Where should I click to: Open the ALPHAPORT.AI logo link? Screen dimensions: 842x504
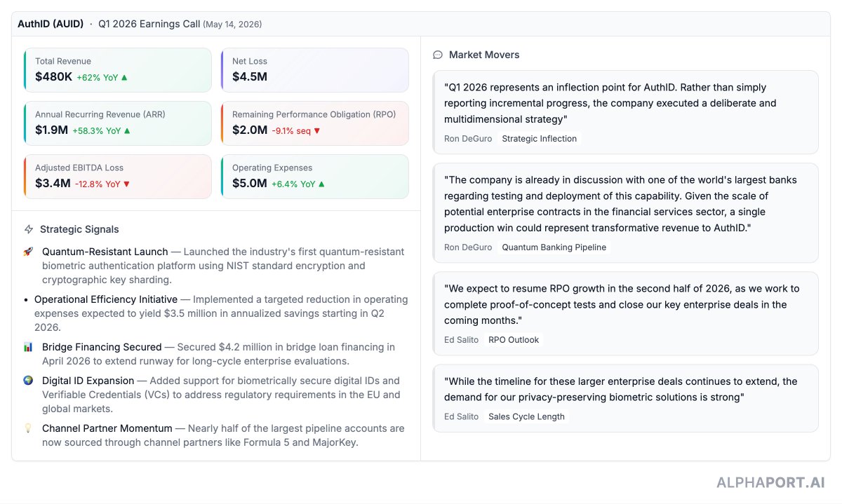click(x=770, y=482)
